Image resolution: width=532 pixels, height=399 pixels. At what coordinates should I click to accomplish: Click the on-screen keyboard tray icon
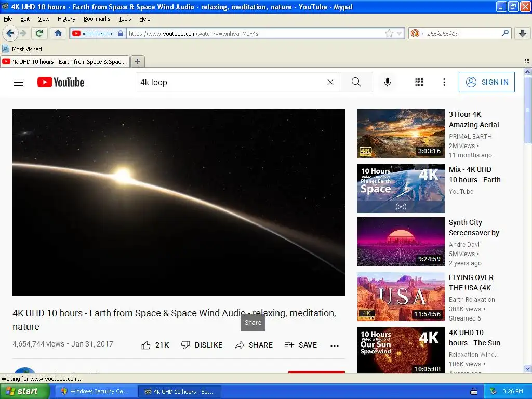[474, 392]
